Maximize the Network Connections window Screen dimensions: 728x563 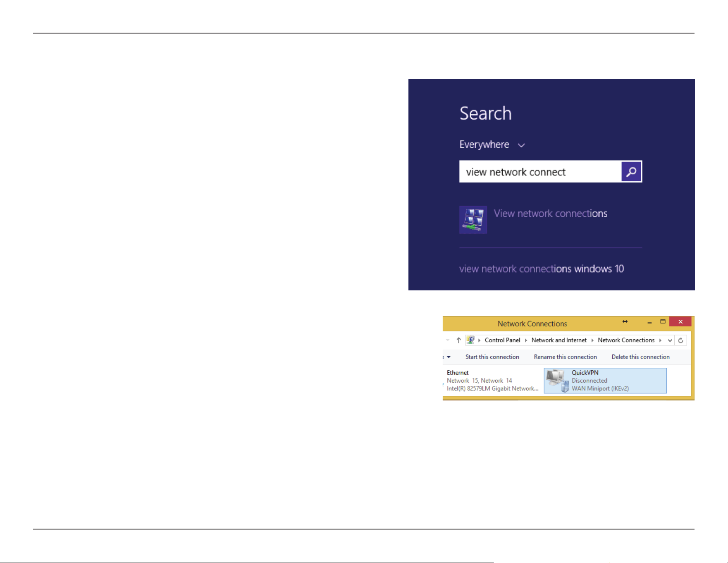663,321
